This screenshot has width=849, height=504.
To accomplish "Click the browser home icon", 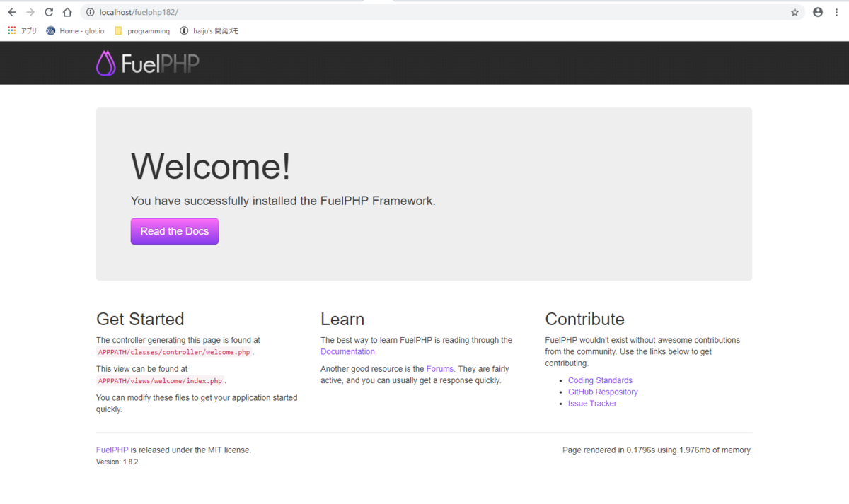I will tap(67, 11).
